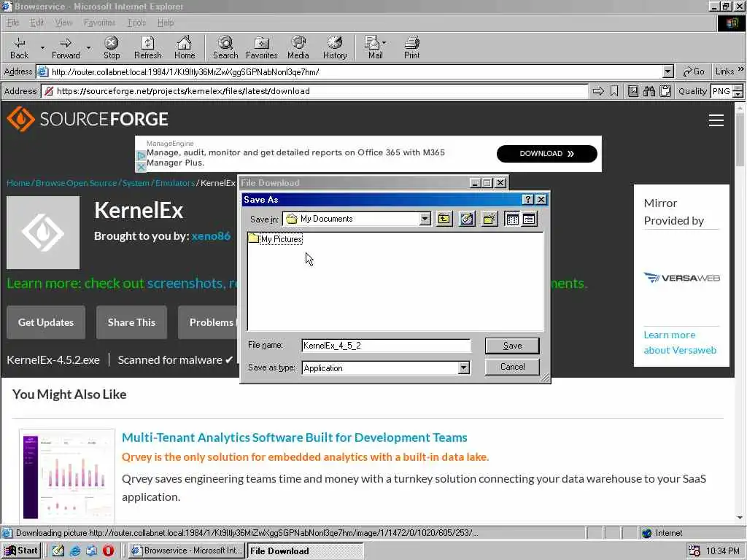Open the Help menu

(x=166, y=23)
